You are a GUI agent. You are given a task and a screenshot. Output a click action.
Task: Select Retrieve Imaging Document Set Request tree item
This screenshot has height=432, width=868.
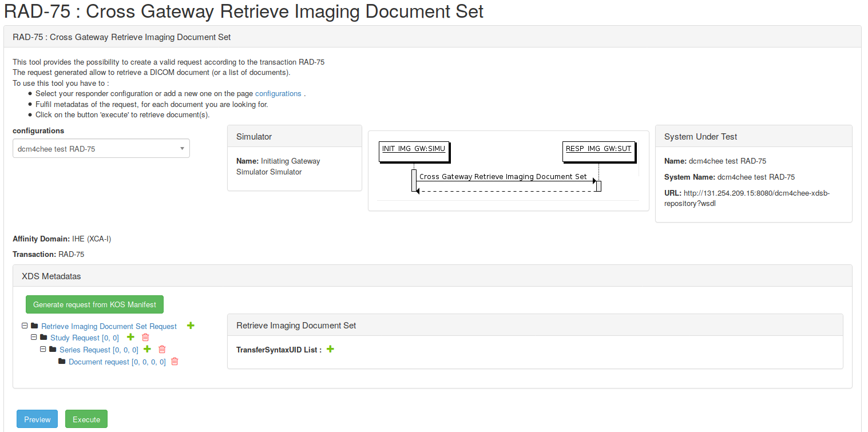109,326
